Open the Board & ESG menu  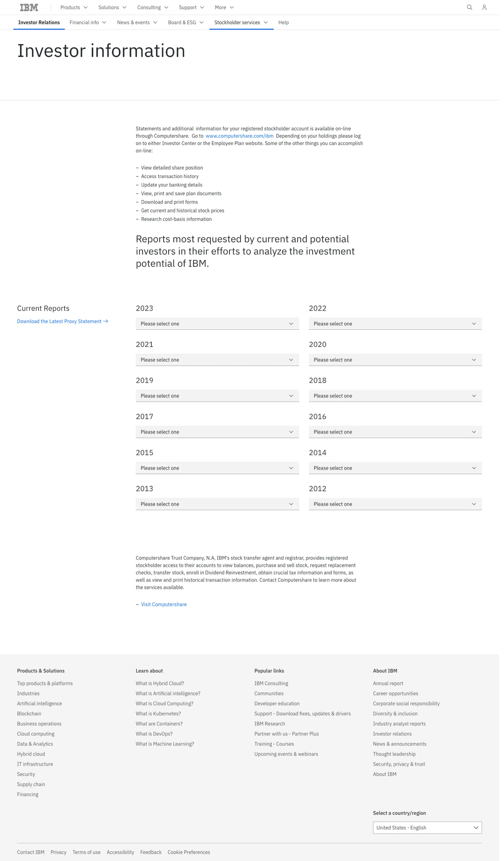click(188, 23)
